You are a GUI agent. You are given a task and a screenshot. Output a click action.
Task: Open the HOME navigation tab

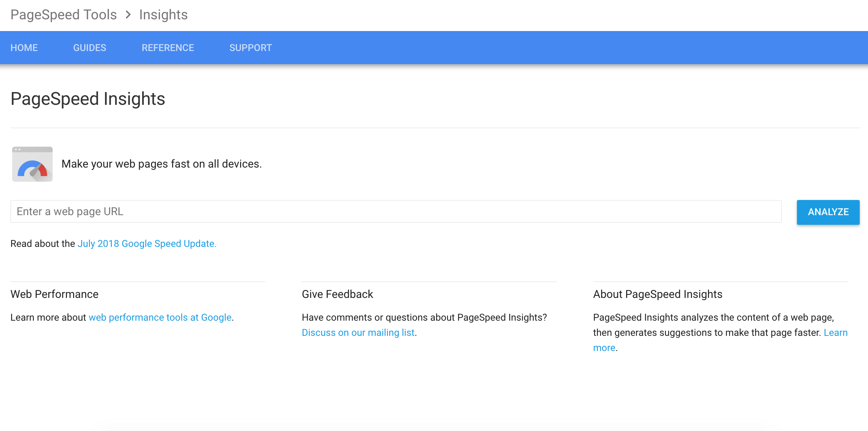pos(24,48)
